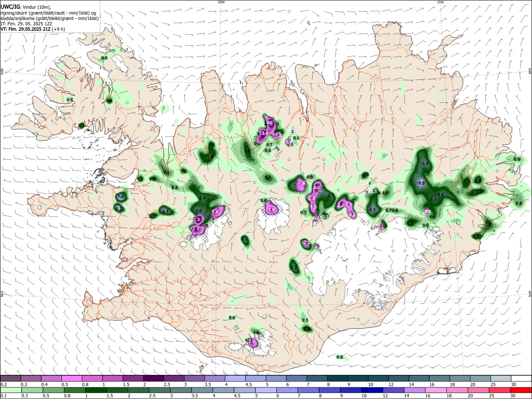Screen dimensions: 532x399
Task: Click the 0.1 label in lower legend row
Action: (x=4, y=396)
